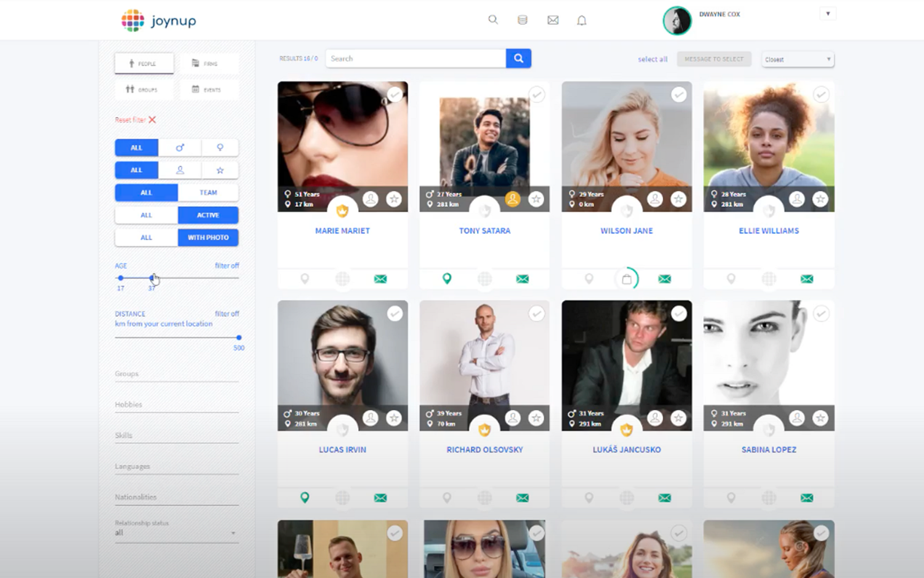
Task: Open search from the top navigation magnifier
Action: tap(493, 20)
